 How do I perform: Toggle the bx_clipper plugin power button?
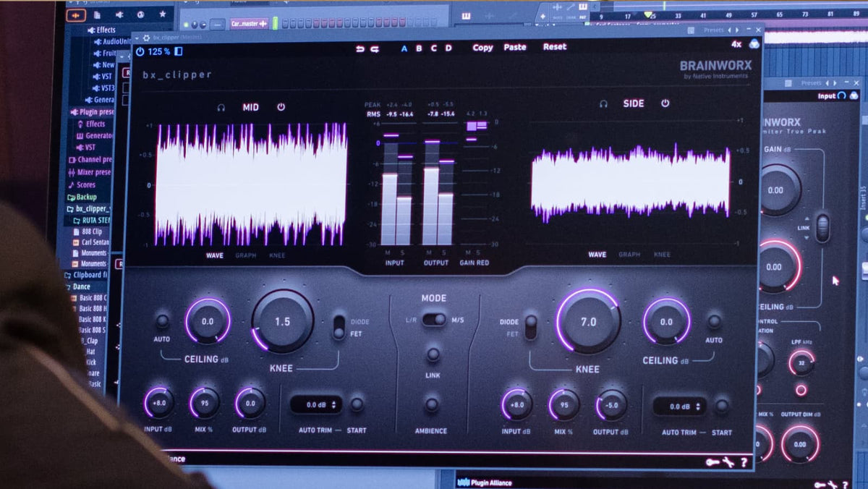pos(140,51)
